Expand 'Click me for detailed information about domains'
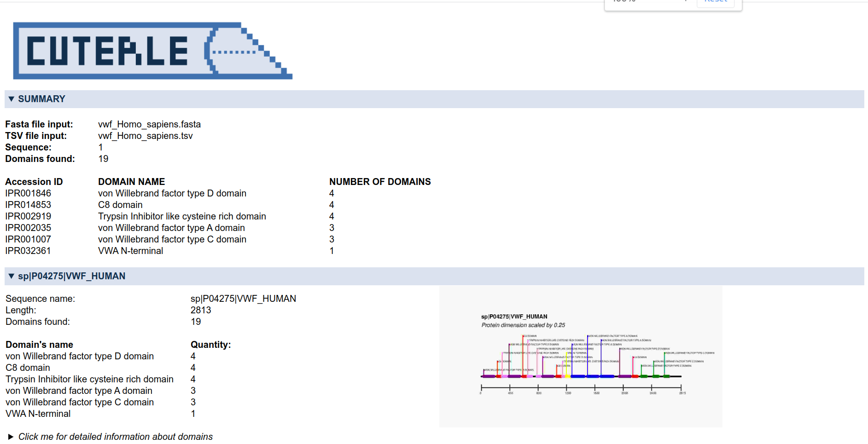 point(111,437)
